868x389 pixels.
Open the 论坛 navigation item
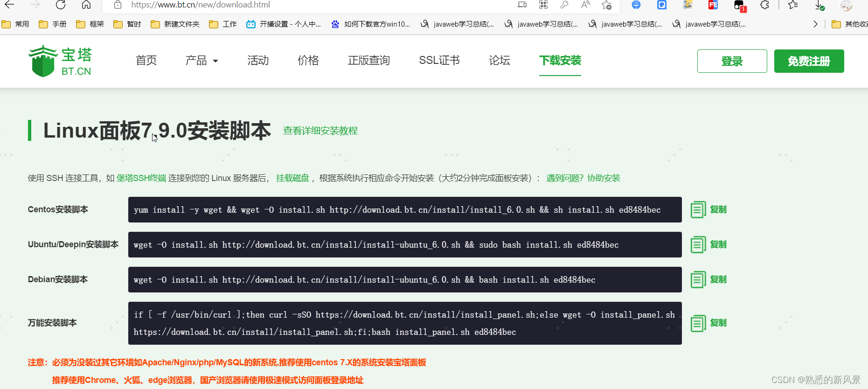coord(500,61)
